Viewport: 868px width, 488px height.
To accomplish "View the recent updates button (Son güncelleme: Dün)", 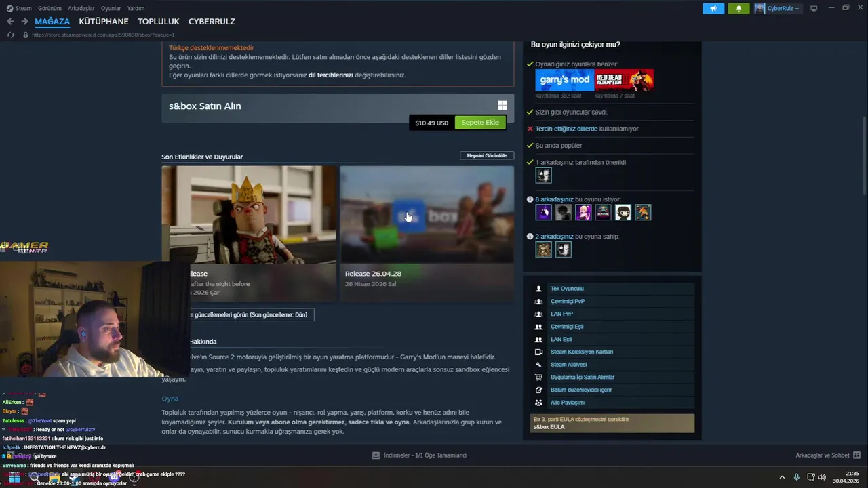I will coord(248,314).
